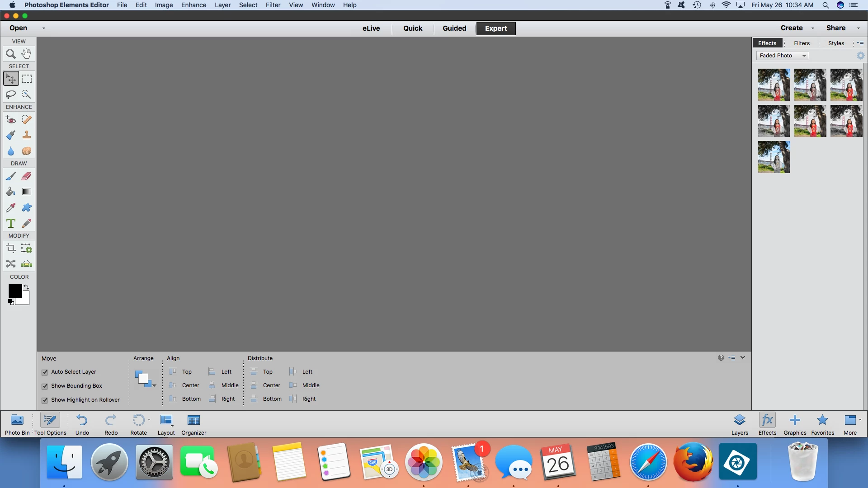Screen dimensions: 868x488
Task: Open the Faded Photo effects dropdown
Action: coord(783,56)
